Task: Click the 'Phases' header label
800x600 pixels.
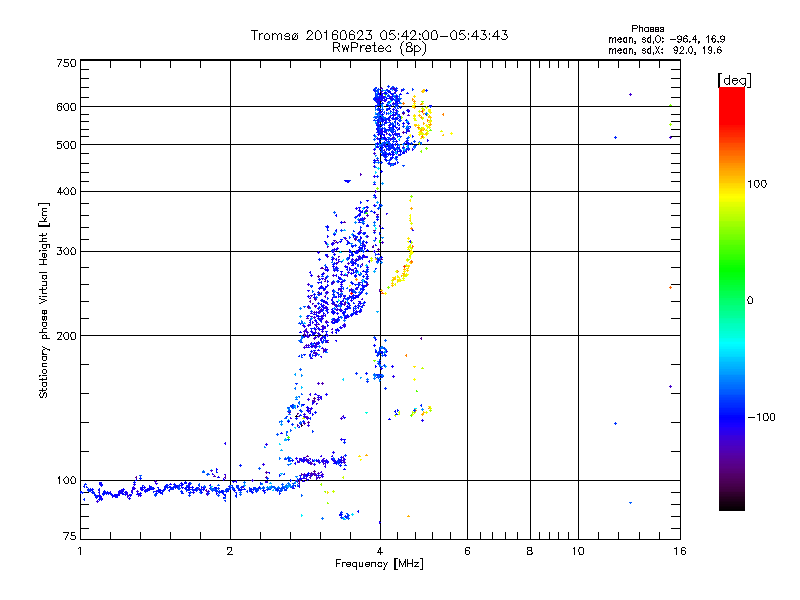Action: 647,29
